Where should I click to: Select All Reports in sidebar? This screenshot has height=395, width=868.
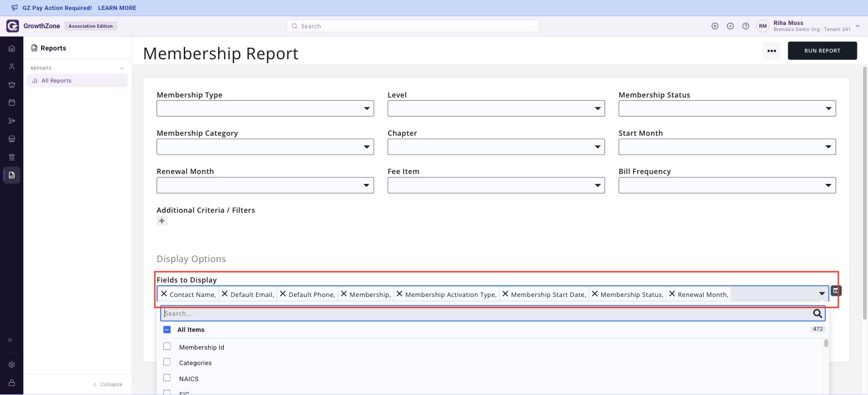77,80
